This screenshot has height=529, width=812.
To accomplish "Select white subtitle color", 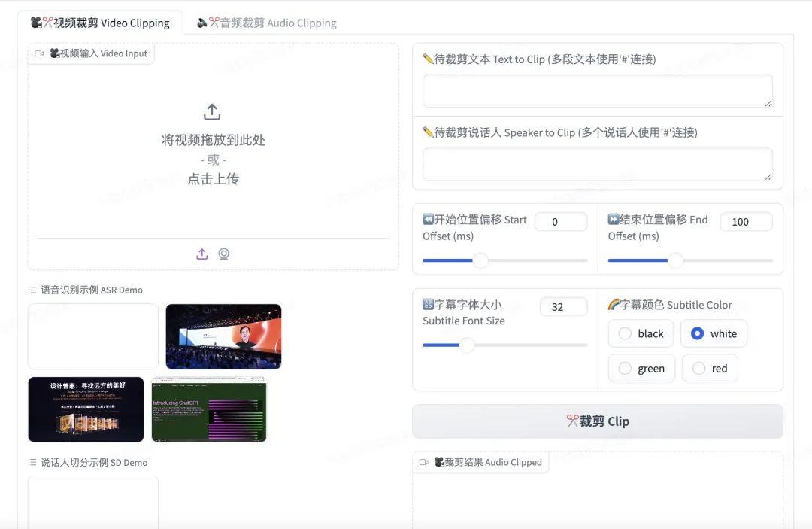I will point(714,333).
